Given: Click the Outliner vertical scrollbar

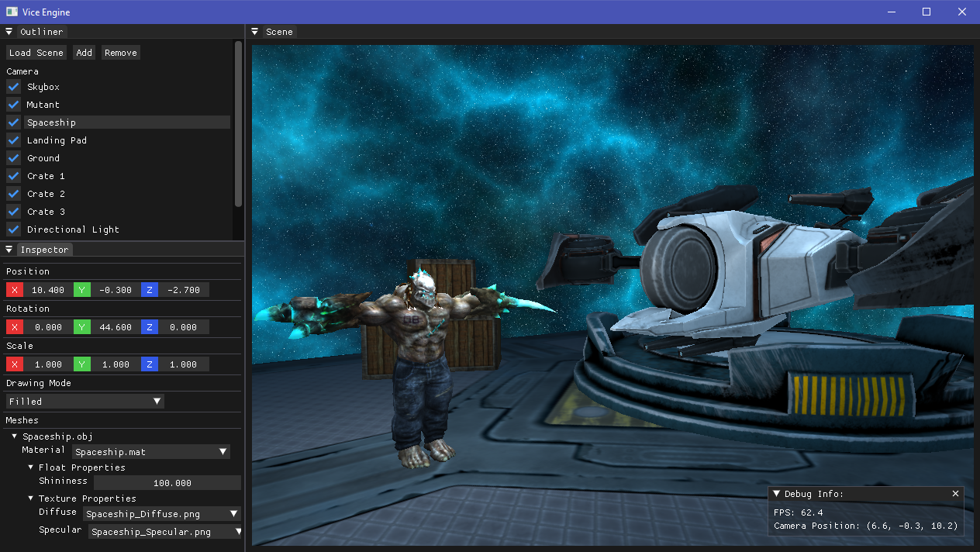Looking at the screenshot, I should pyautogui.click(x=238, y=124).
